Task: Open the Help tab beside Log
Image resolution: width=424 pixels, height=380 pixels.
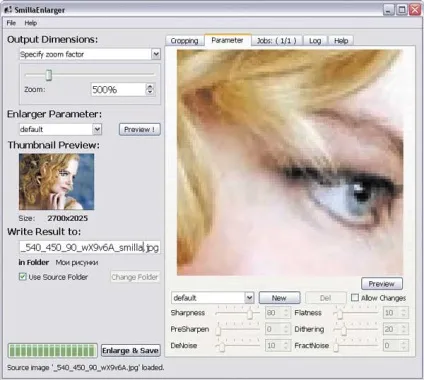Action: 341,41
